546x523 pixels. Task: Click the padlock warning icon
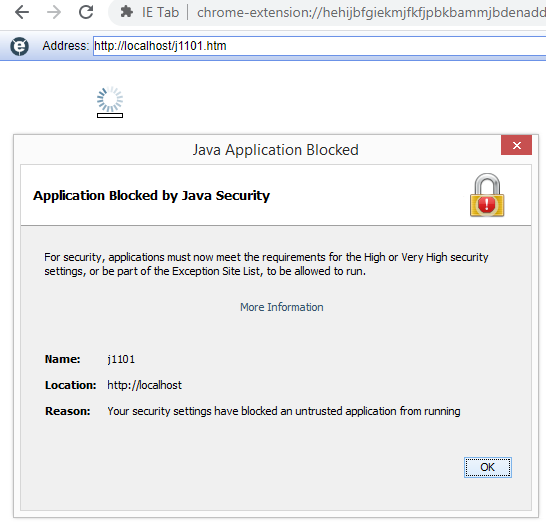point(487,195)
